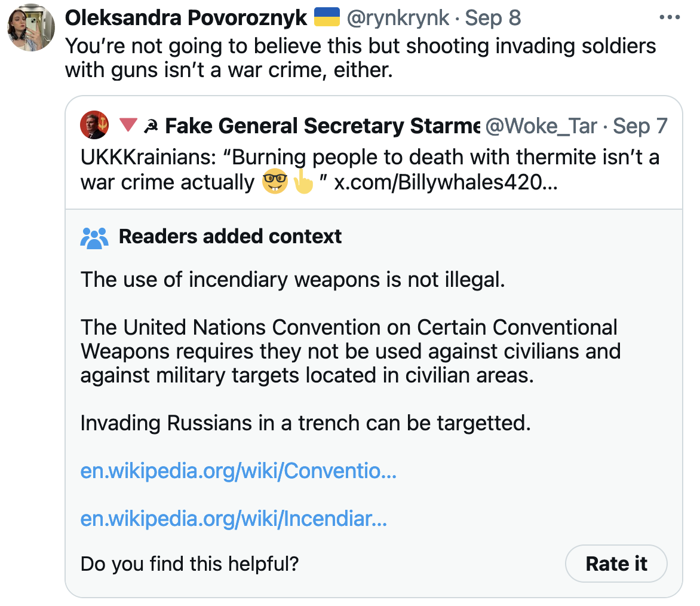
Task: Click the @Woke_Tar handle
Action: 541,126
